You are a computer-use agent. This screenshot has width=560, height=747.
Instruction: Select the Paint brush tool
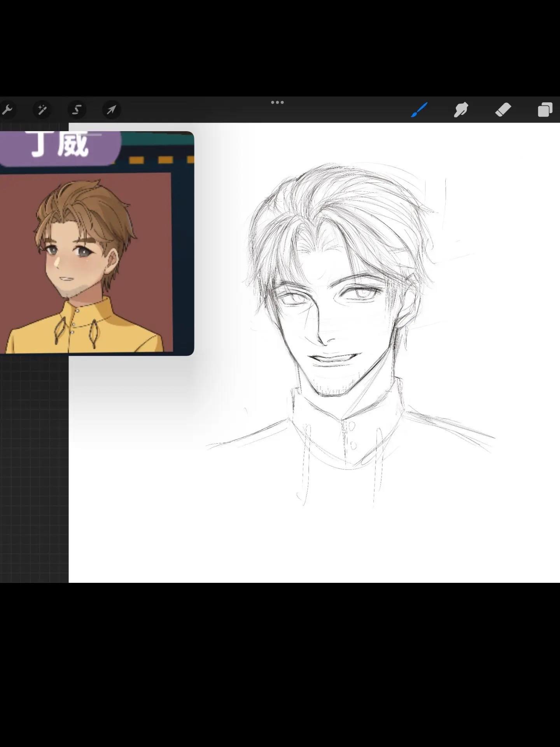coord(419,110)
